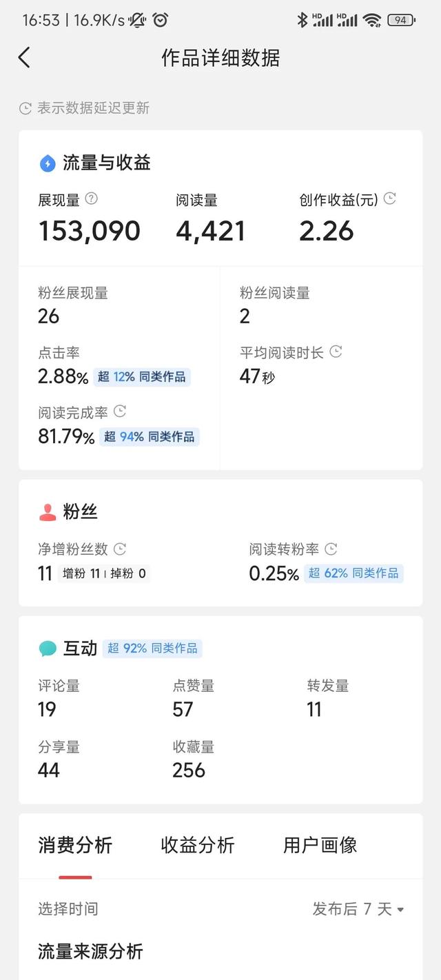Click the 流量与收益 lightning bolt icon

click(x=47, y=163)
